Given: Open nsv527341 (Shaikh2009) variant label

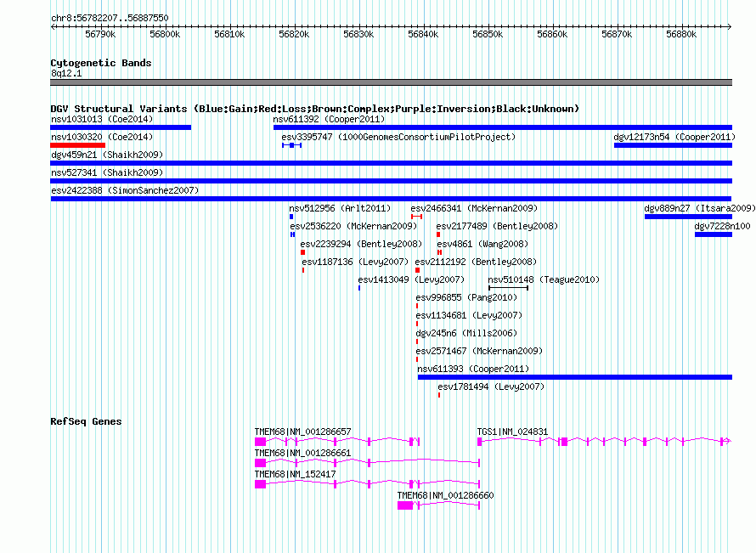Looking at the screenshot, I should [x=107, y=172].
